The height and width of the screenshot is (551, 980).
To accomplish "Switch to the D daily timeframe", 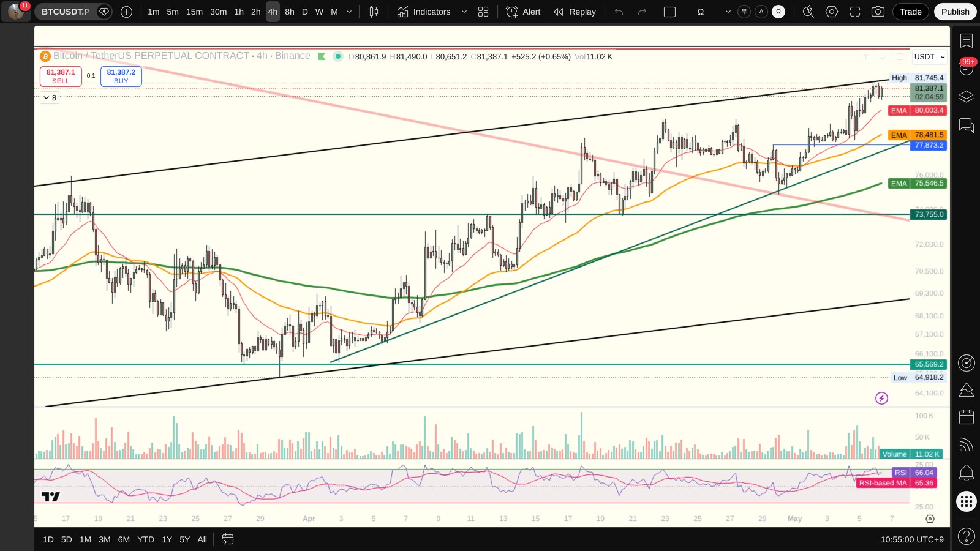I will coord(305,12).
